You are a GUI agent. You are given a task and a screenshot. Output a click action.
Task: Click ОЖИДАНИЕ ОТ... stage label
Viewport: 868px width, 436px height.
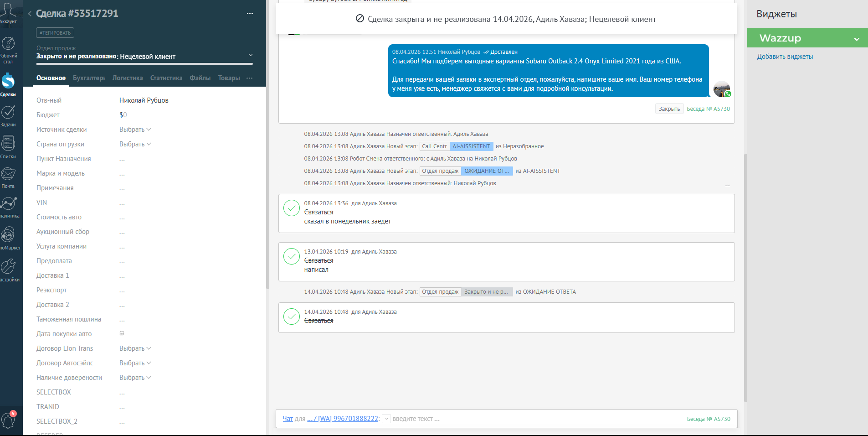[487, 171]
